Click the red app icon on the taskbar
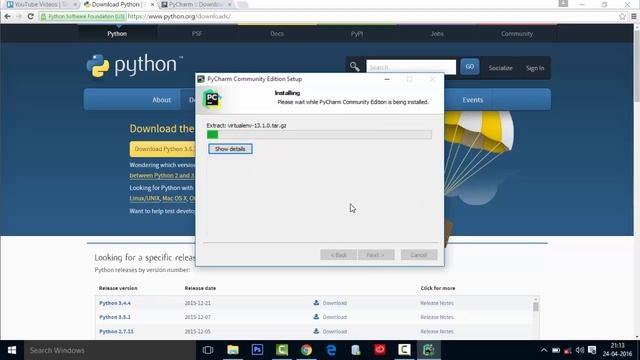This screenshot has width=640, height=360. [x=380, y=350]
